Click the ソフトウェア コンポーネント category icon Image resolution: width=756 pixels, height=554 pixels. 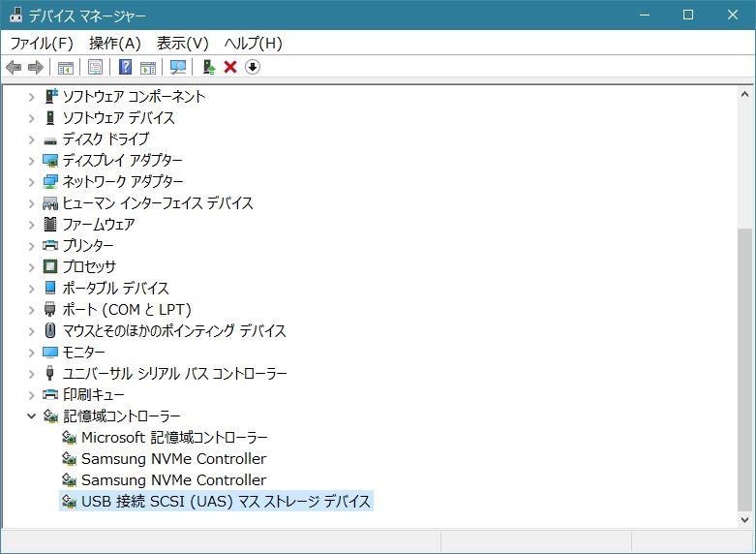(50, 96)
